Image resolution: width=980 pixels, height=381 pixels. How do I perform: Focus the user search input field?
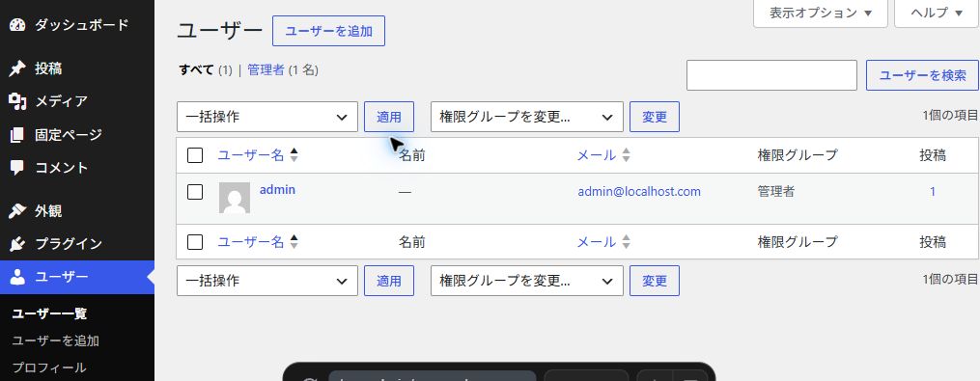click(771, 75)
